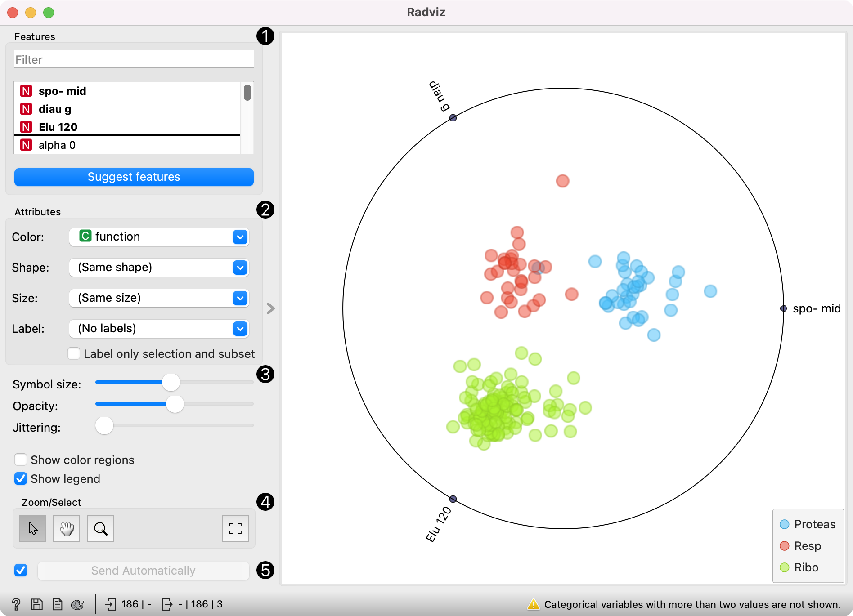853x616 pixels.
Task: Toggle the Show legend checkbox
Action: click(21, 478)
